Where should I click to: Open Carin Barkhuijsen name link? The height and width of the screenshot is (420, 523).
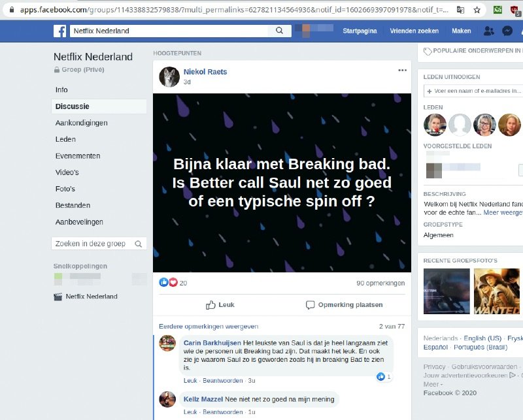click(212, 343)
